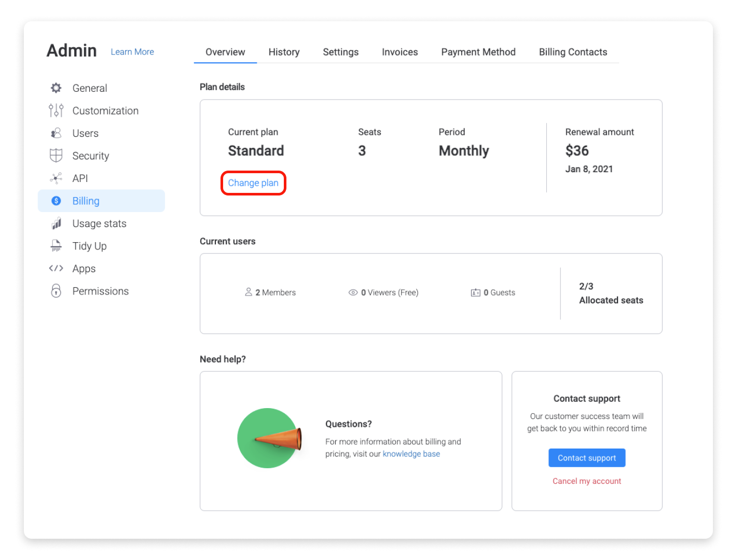Click Cancel my account link
743x560 pixels.
point(587,481)
